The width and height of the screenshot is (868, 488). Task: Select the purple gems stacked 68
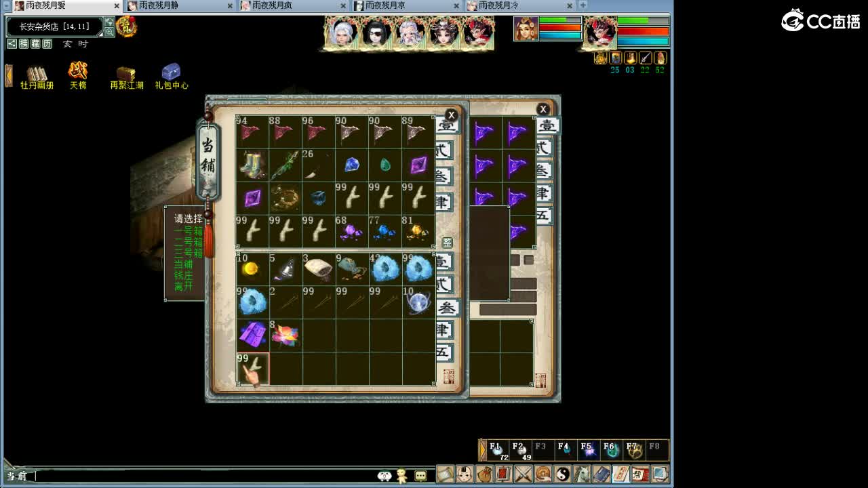[x=352, y=232]
